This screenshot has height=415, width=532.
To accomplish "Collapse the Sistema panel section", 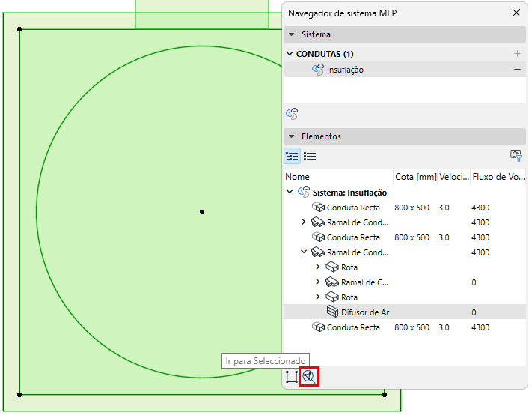I will point(292,34).
